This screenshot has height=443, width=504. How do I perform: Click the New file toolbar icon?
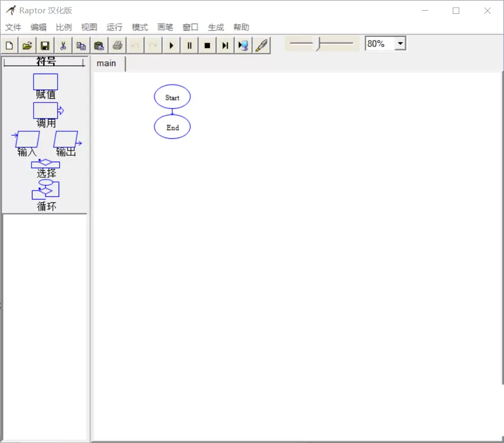pyautogui.click(x=10, y=45)
